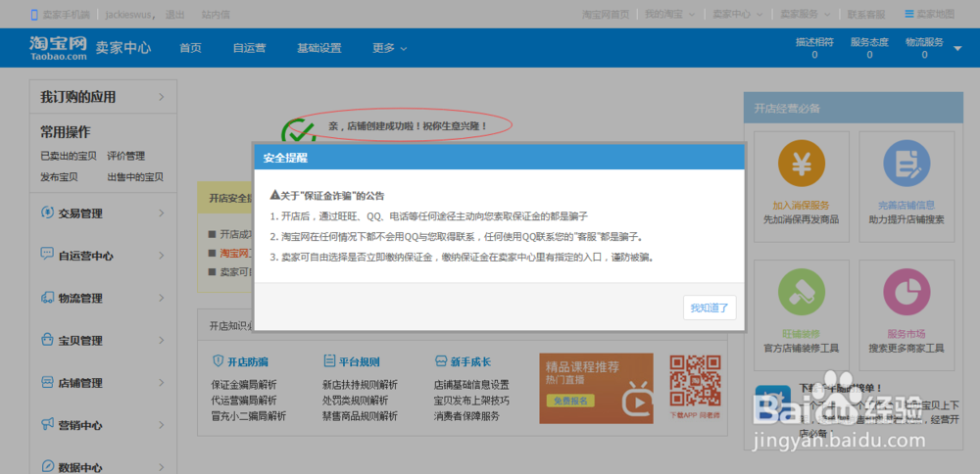Image resolution: width=980 pixels, height=474 pixels.
Task: Open 宝贝发布上架技巧 link
Action: [x=471, y=401]
